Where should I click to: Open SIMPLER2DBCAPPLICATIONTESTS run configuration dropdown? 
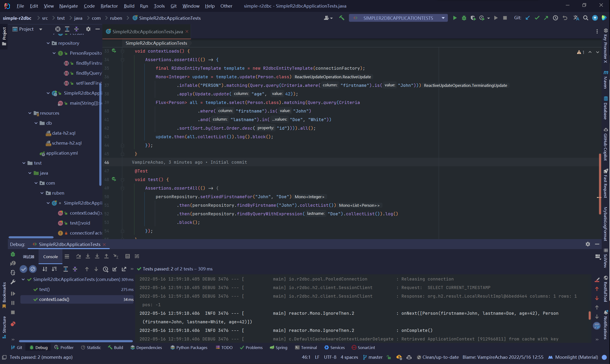click(398, 18)
